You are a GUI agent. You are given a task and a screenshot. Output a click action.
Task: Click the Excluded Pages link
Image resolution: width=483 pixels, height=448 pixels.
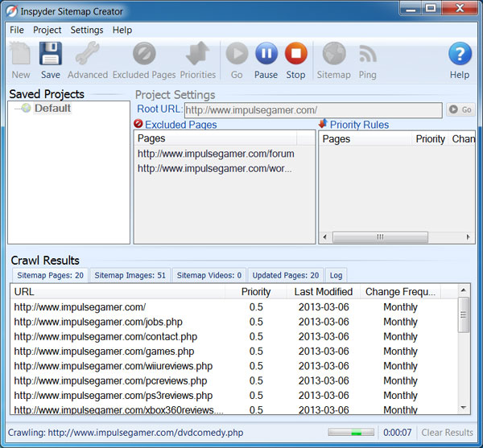pos(180,125)
